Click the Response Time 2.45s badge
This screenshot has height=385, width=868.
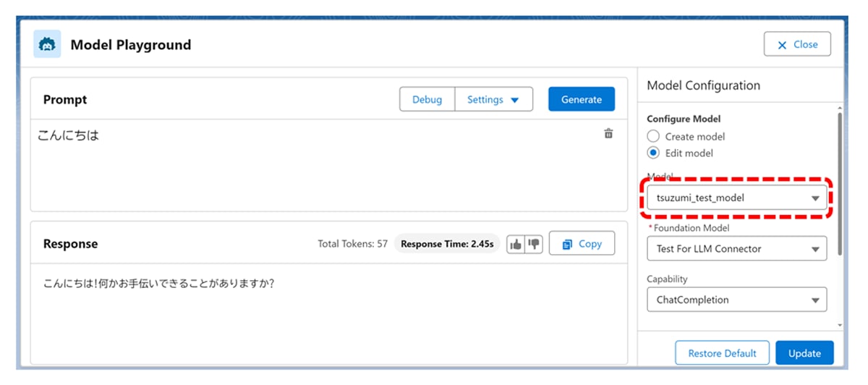447,244
